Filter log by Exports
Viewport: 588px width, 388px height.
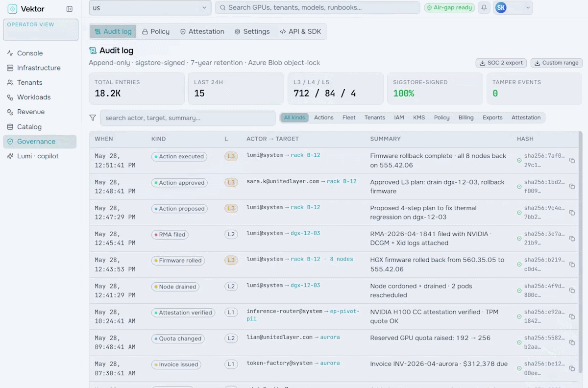click(492, 118)
